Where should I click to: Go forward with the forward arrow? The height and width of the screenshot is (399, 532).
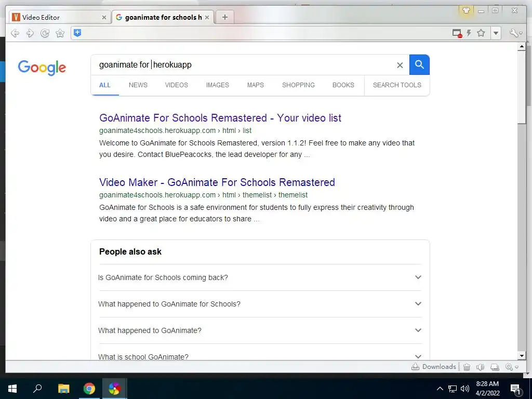click(30, 33)
